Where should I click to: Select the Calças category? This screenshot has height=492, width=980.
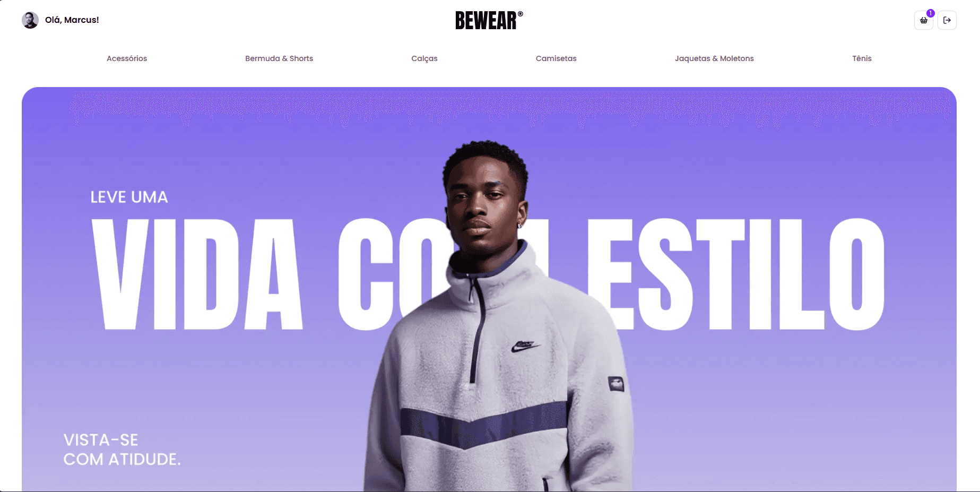tap(424, 58)
